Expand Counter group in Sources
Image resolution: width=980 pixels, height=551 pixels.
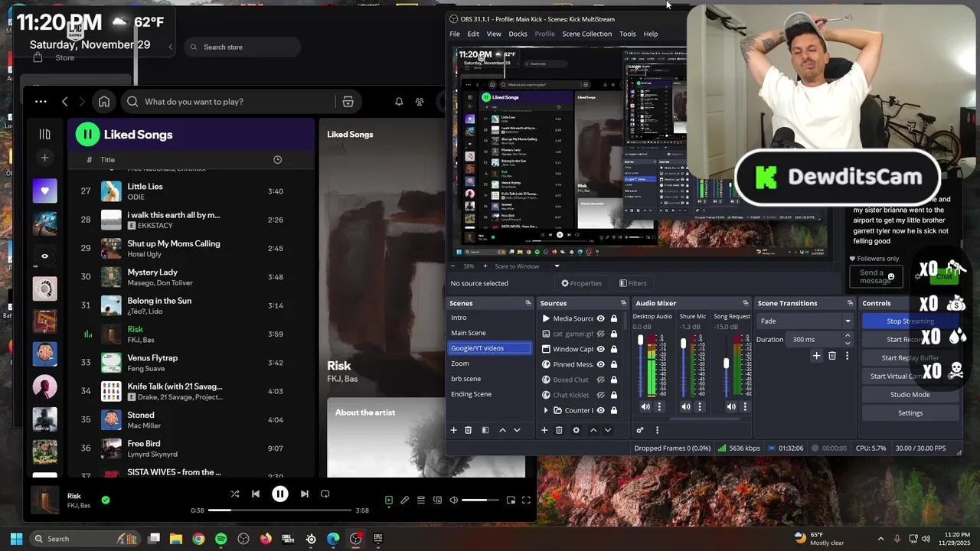click(x=546, y=410)
